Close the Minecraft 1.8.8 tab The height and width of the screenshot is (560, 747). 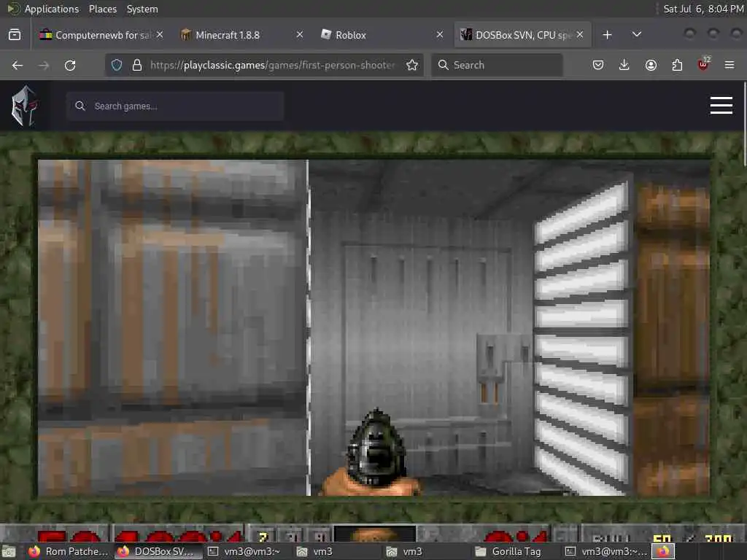300,35
